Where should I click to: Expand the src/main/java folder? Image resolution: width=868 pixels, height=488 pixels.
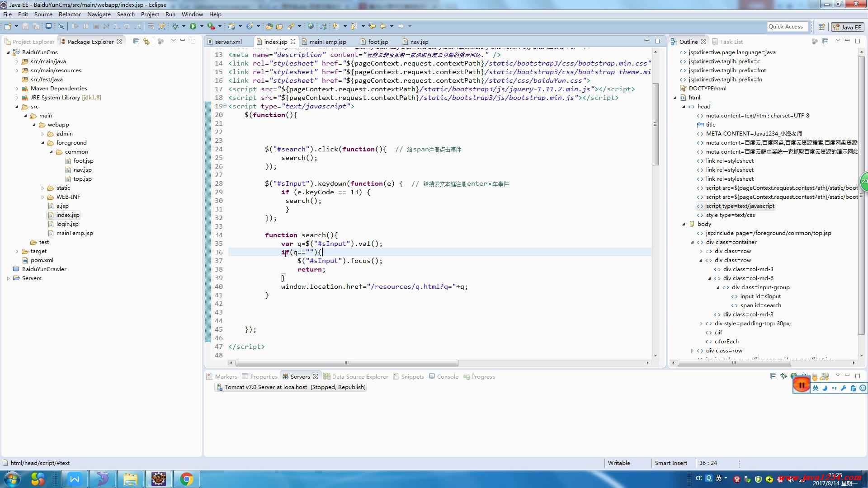pyautogui.click(x=17, y=61)
